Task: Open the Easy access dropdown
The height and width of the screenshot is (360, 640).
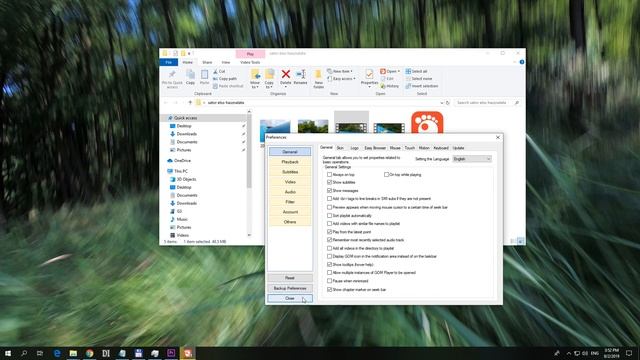Action: click(342, 79)
